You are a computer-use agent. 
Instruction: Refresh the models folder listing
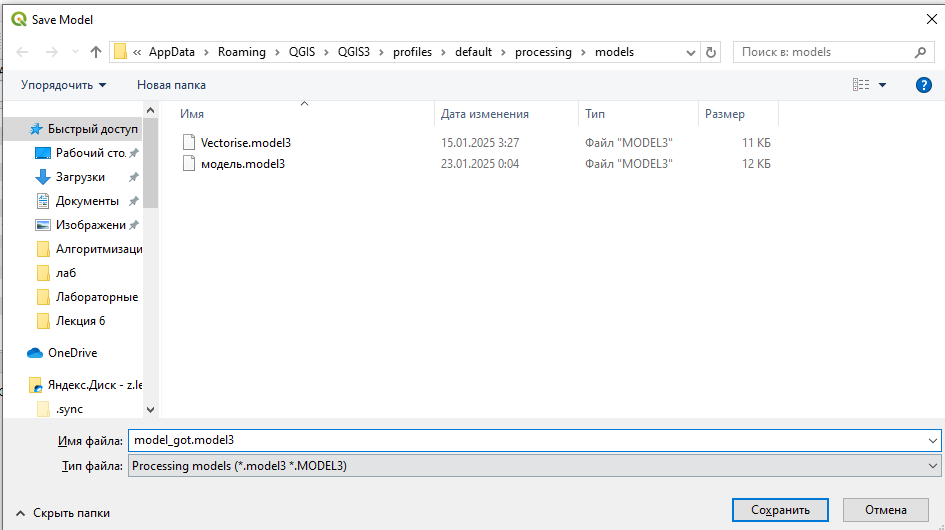pos(711,52)
